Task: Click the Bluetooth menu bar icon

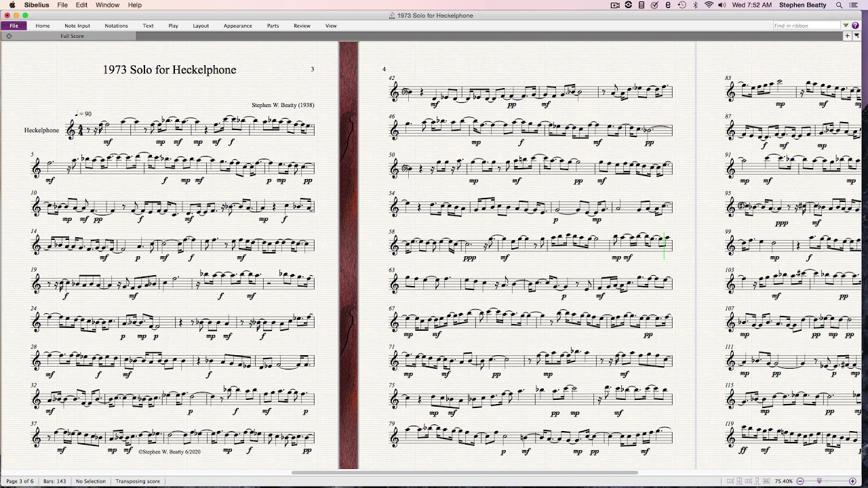Action: [x=695, y=5]
